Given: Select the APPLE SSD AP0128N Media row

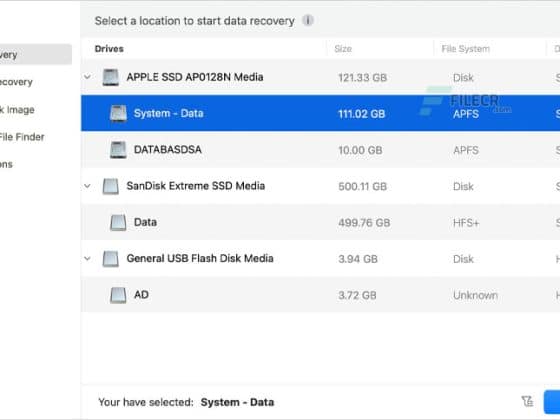Looking at the screenshot, I should (x=320, y=77).
